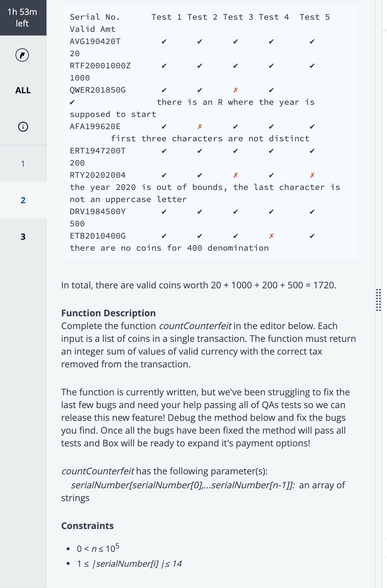Click serial number DRV1984500Y in table
This screenshot has width=387, height=588.
pyautogui.click(x=98, y=212)
